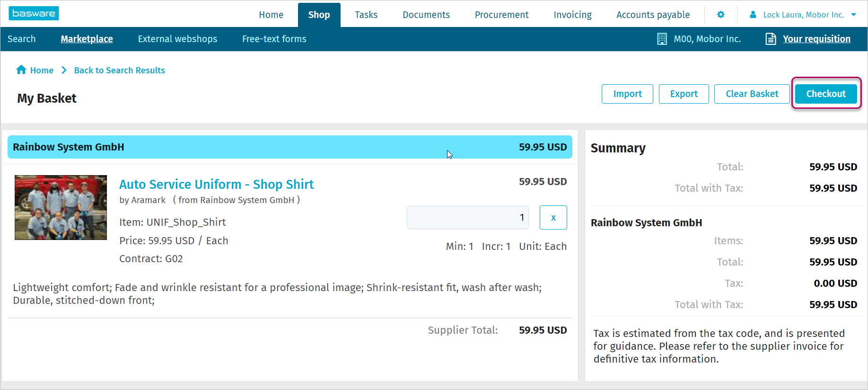
Task: Click 'Price: 59.95 USD / Each' text
Action: click(x=174, y=240)
